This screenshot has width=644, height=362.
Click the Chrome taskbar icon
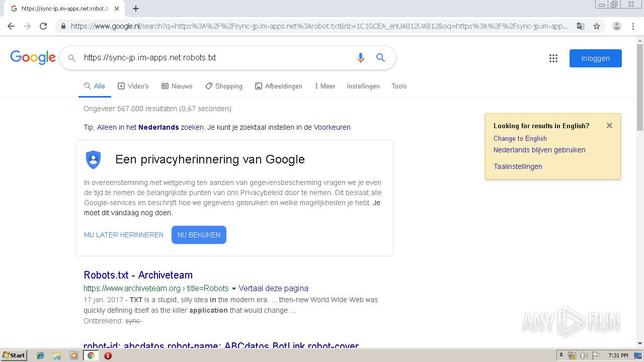(91, 355)
